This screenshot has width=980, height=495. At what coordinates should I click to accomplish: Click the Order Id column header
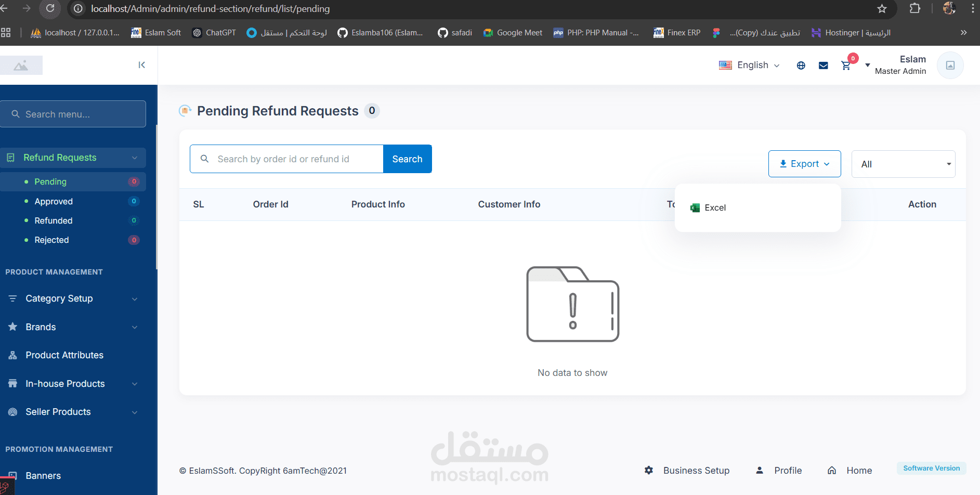271,204
